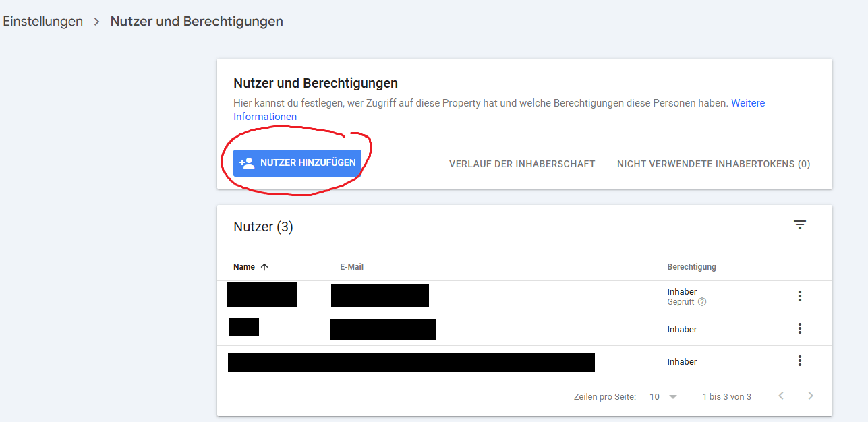Open more options menu for third user row
The height and width of the screenshot is (422, 868).
point(800,361)
